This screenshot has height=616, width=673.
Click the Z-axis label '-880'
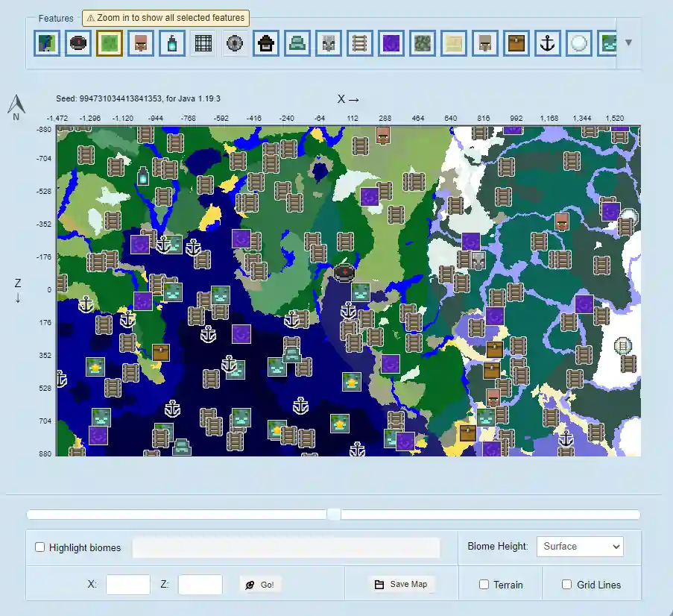click(44, 129)
